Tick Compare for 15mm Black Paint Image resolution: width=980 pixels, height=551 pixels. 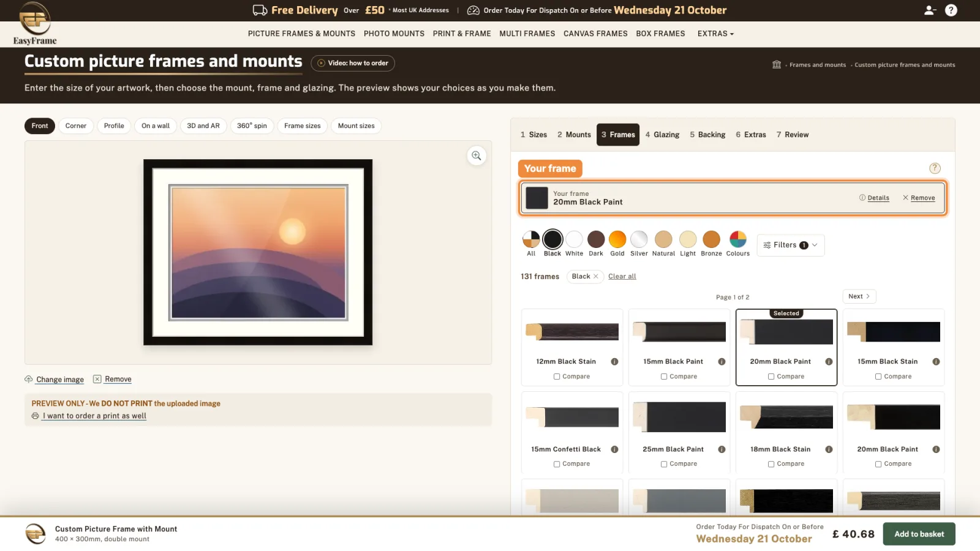pyautogui.click(x=664, y=377)
